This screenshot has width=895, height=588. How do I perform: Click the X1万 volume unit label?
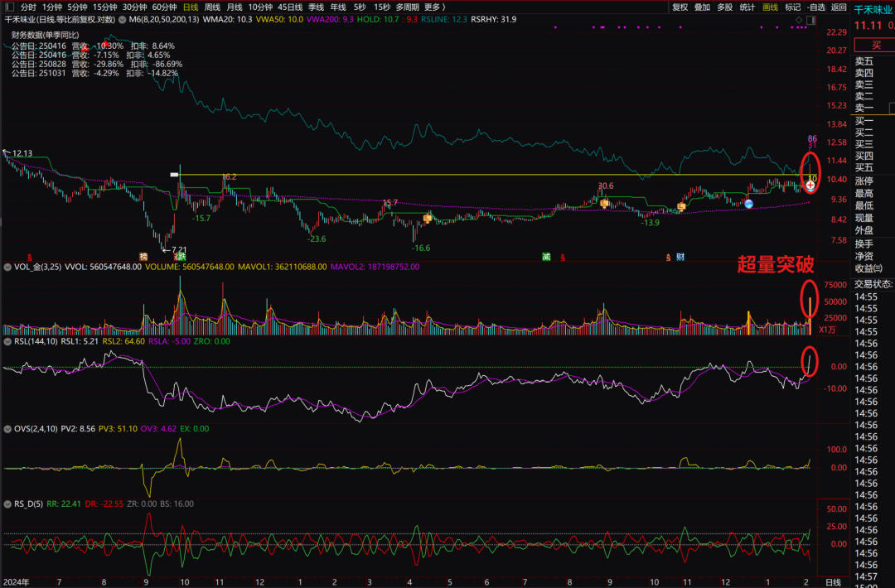(x=828, y=330)
